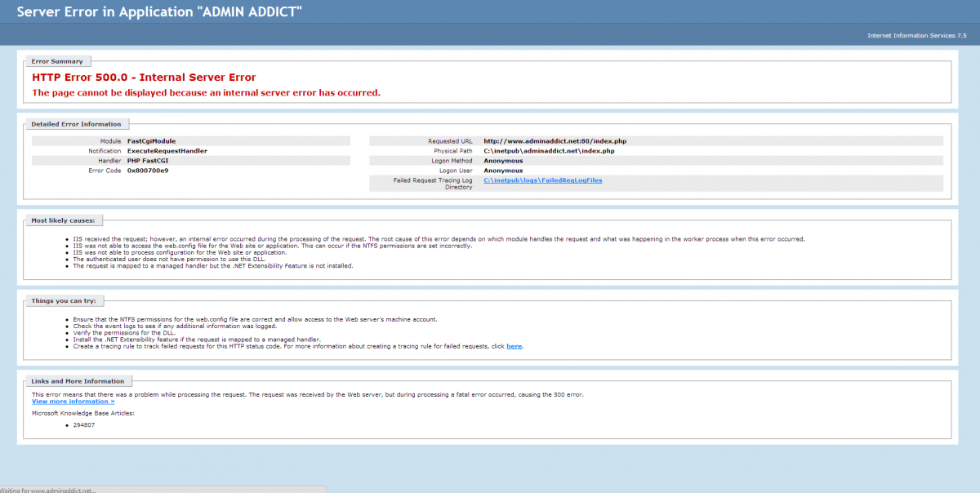980x493 pixels.
Task: Click the 'here' tracing rule link
Action: (x=514, y=346)
